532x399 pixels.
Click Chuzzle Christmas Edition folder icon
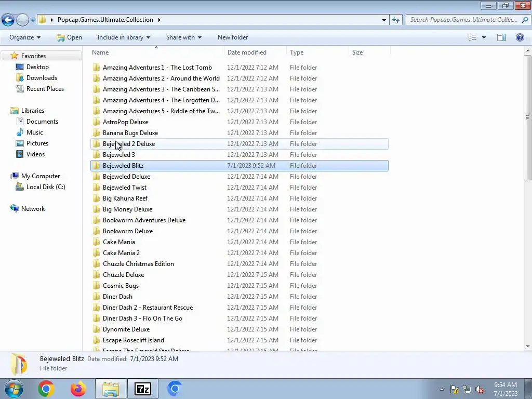click(96, 263)
